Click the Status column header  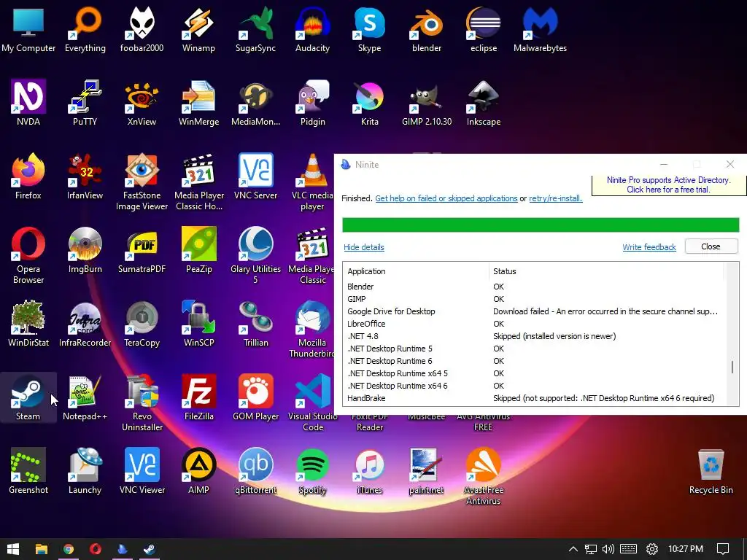tap(606, 271)
